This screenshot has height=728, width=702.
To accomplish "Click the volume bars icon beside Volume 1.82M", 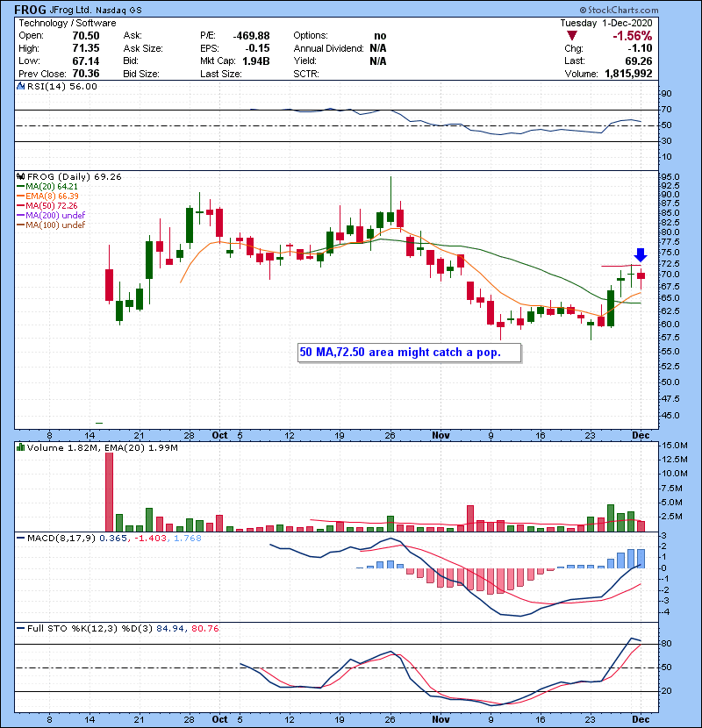I will (x=20, y=448).
